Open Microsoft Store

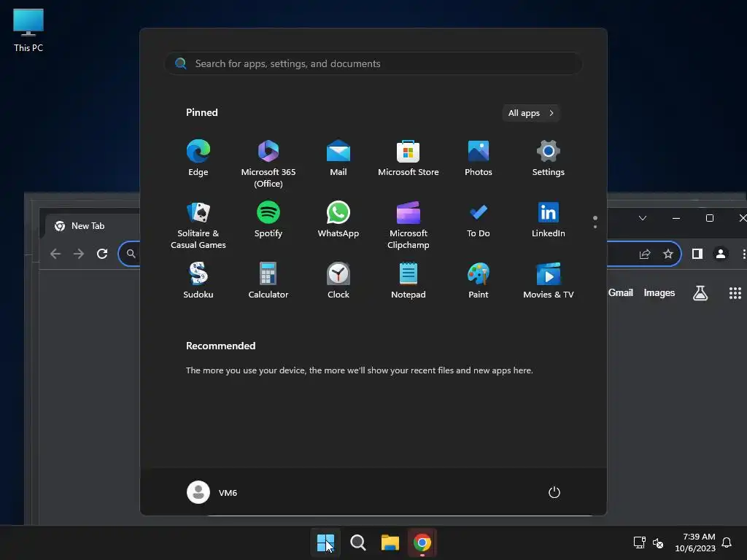coord(409,158)
